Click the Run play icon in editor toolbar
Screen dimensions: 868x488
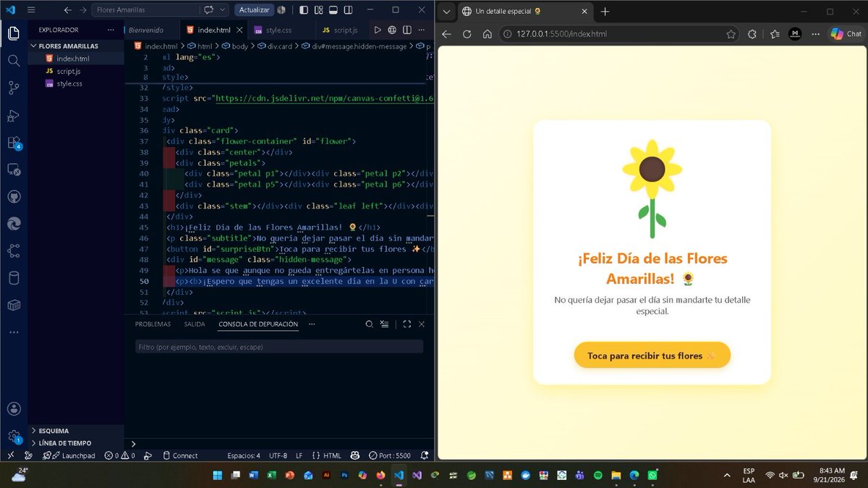[377, 30]
